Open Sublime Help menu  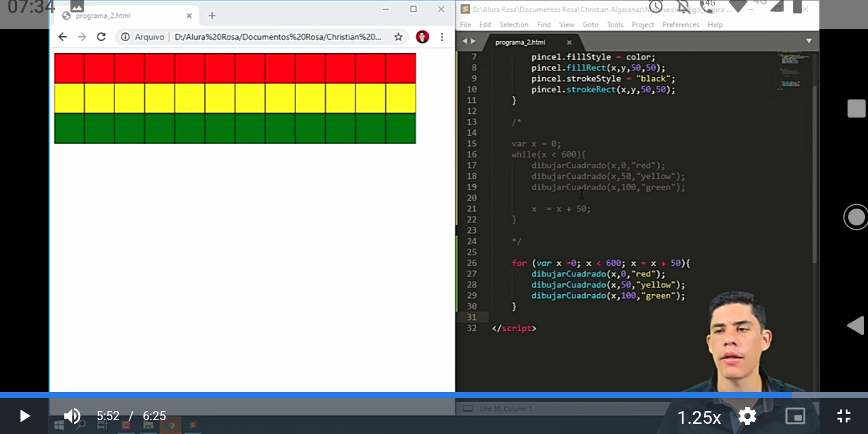tap(715, 25)
